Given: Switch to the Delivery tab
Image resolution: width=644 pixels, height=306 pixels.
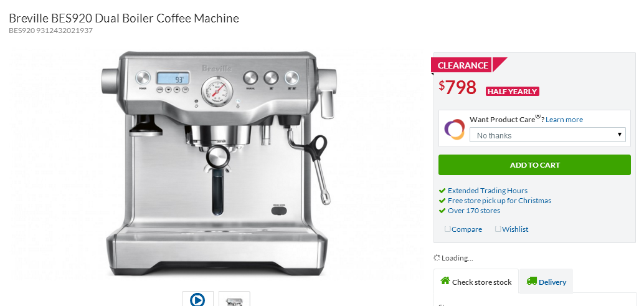Looking at the screenshot, I should (546, 281).
